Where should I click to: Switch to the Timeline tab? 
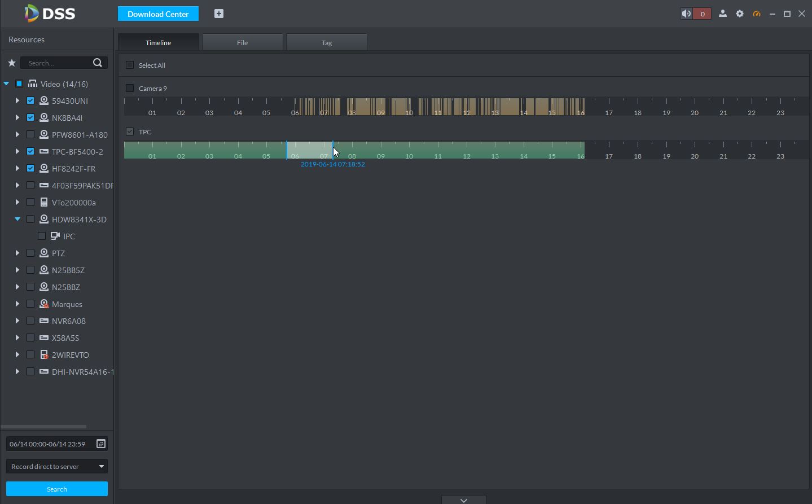[x=159, y=42]
